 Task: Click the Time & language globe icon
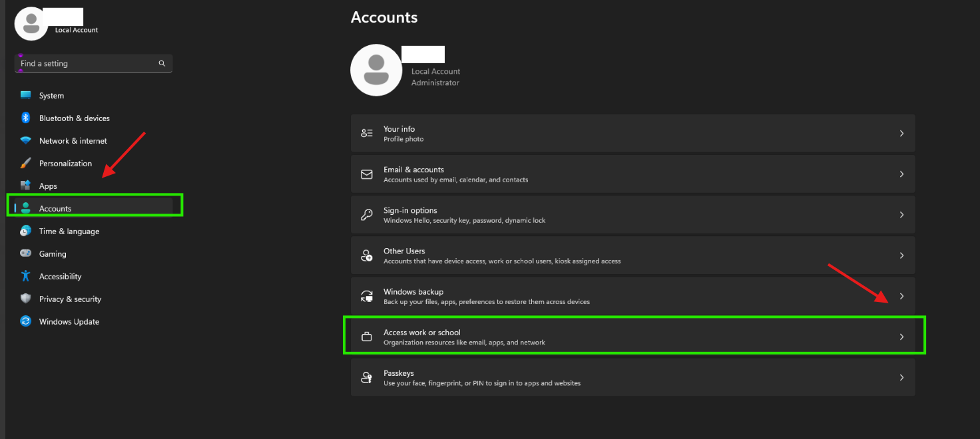(x=26, y=231)
